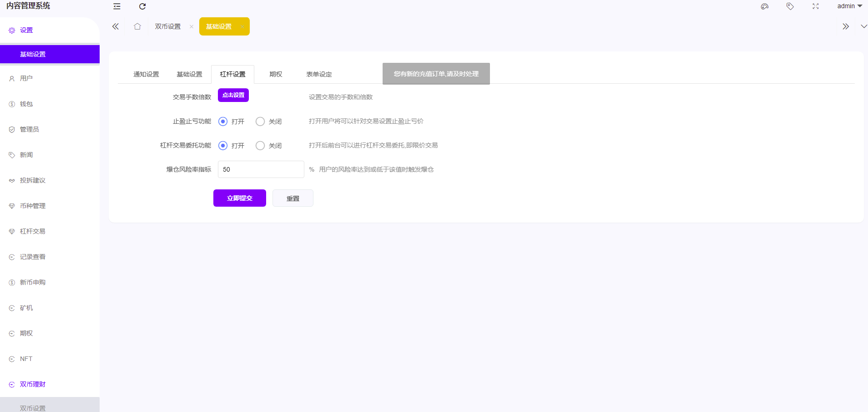
Task: Open 矿机 sidebar menu
Action: 50,308
